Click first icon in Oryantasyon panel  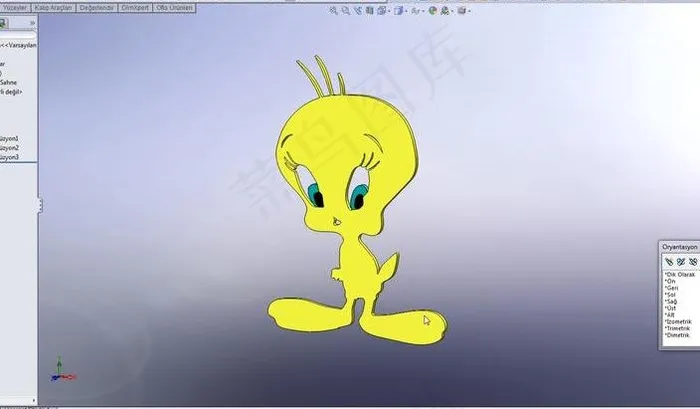668,260
